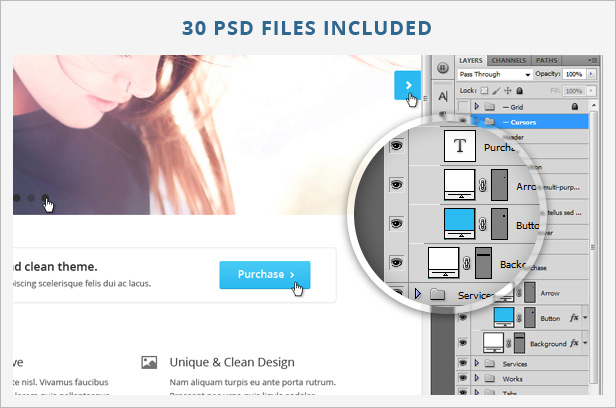Click the fx icon on Background layer
The height and width of the screenshot is (408, 616).
coord(574,343)
